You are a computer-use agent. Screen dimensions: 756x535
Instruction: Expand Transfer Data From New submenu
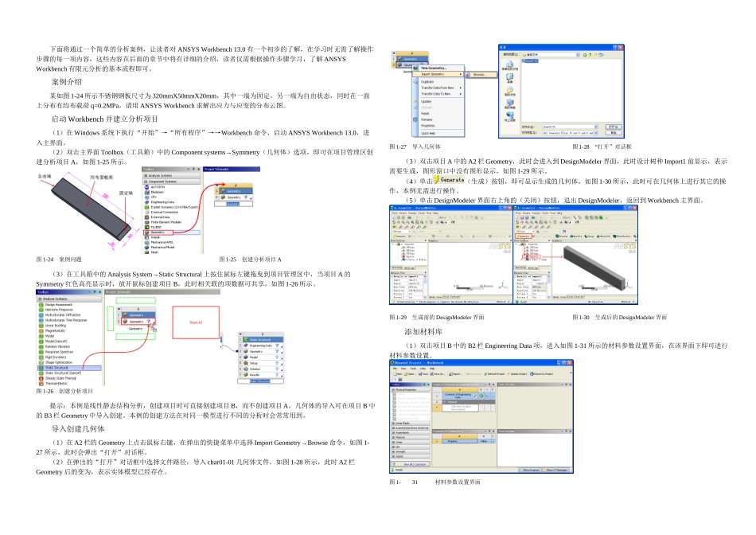pyautogui.click(x=438, y=88)
